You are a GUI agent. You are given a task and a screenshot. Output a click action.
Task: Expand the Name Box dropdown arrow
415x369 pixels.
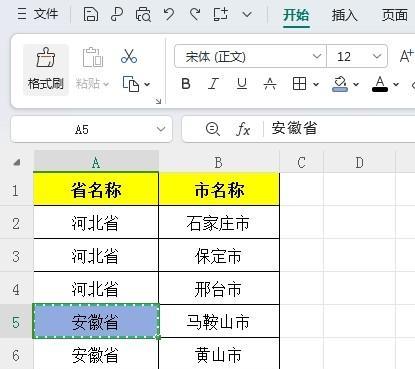coord(161,129)
